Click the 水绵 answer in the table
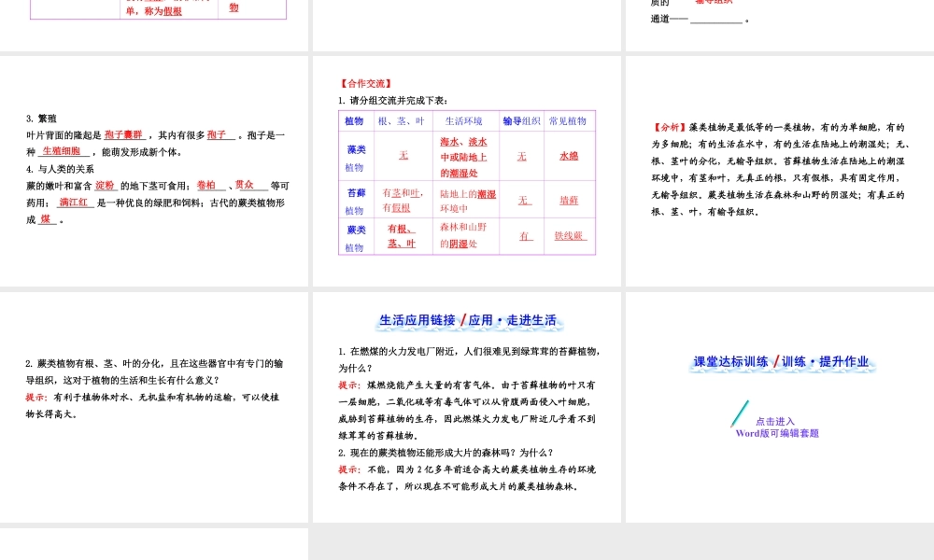The width and height of the screenshot is (934, 560). point(569,156)
